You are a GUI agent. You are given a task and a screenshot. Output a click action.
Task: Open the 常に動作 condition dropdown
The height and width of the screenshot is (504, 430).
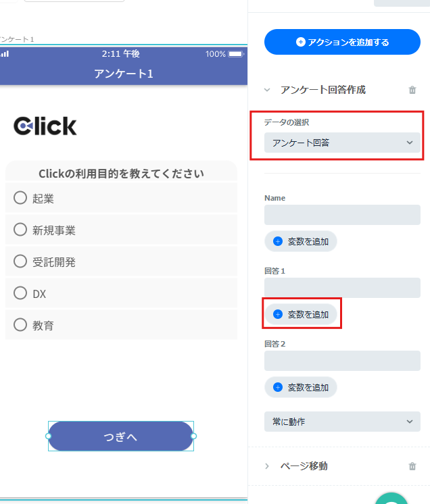click(x=342, y=422)
